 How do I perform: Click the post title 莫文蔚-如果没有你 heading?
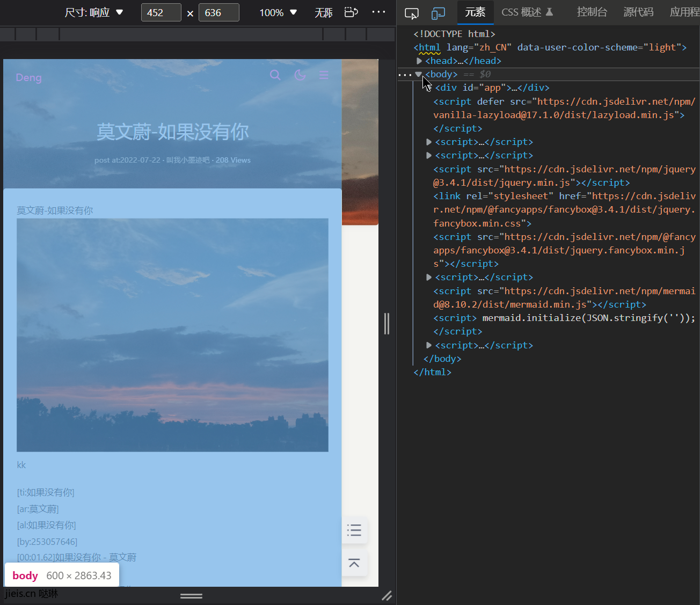172,132
